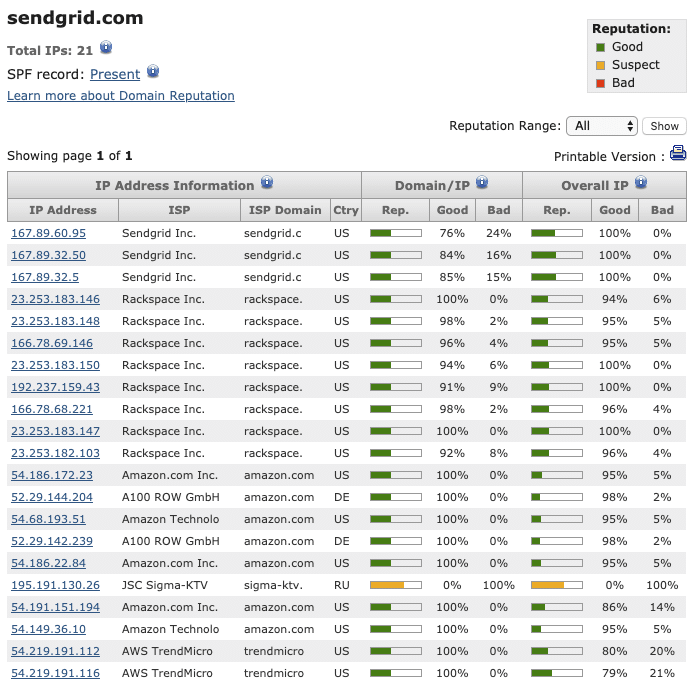Click Overall IP reputation bar for 54.219.191.116

(x=557, y=673)
